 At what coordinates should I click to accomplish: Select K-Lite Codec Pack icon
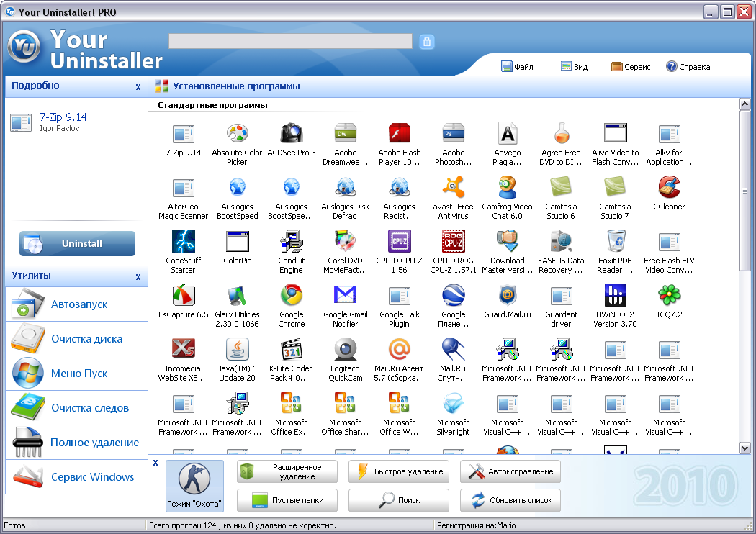[291, 349]
